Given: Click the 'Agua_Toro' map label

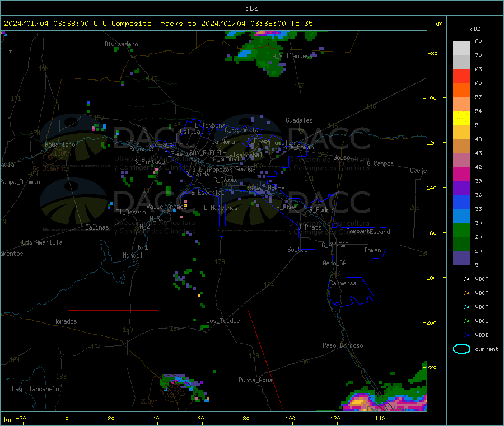Looking at the screenshot, I should pyautogui.click(x=60, y=144).
